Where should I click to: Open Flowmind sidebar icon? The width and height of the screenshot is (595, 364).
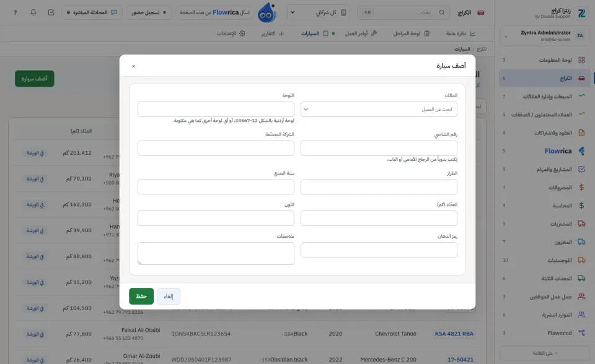click(581, 333)
